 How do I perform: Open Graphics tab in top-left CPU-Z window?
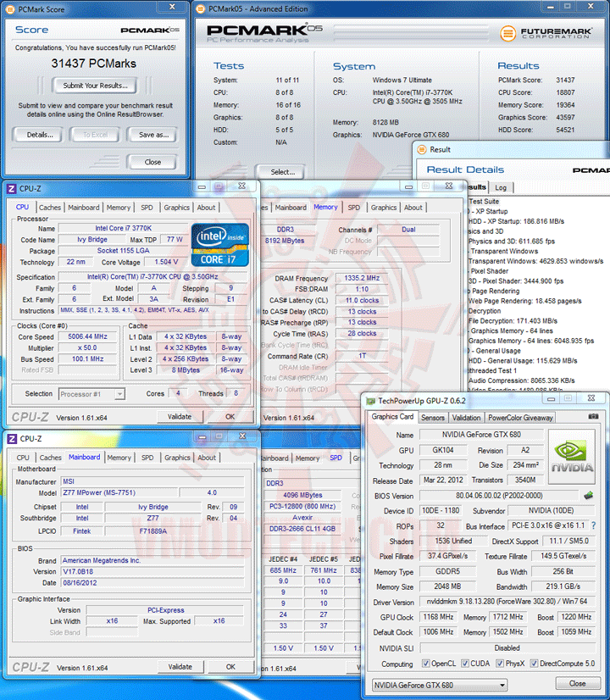click(x=177, y=207)
